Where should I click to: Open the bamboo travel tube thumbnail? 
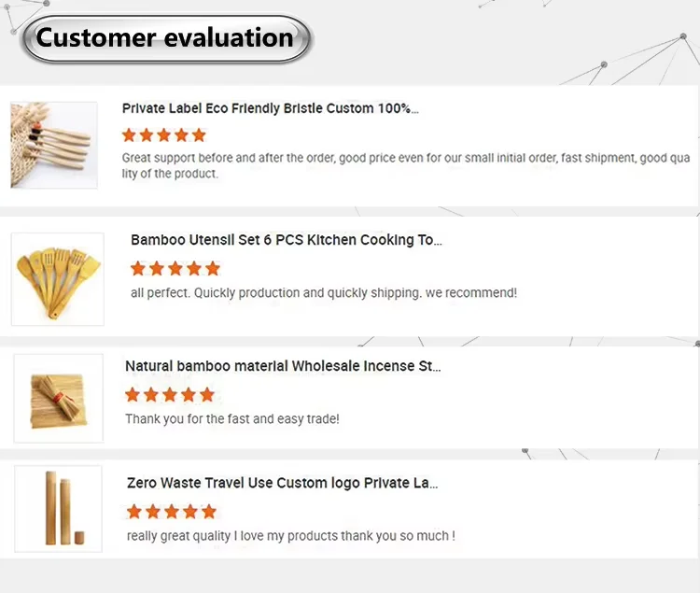pyautogui.click(x=58, y=511)
